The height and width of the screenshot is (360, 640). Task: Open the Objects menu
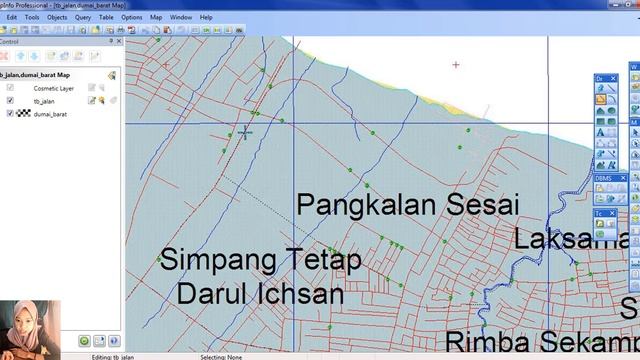(x=57, y=18)
